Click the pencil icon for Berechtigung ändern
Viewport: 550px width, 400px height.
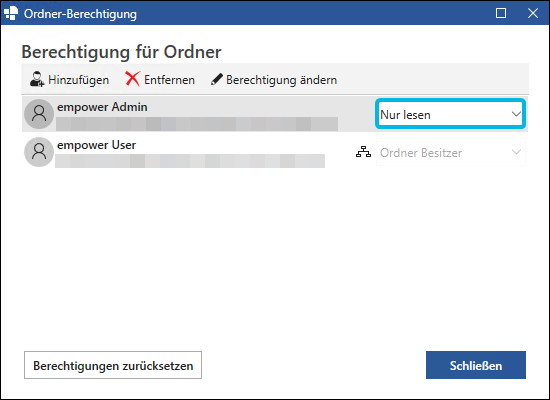(216, 79)
